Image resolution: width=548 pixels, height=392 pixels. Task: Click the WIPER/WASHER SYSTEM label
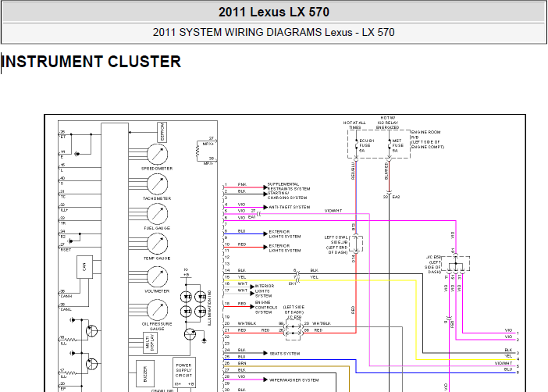294,380
